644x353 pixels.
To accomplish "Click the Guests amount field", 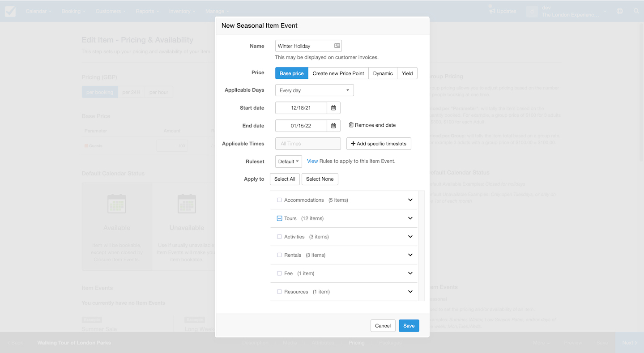I will [x=172, y=146].
